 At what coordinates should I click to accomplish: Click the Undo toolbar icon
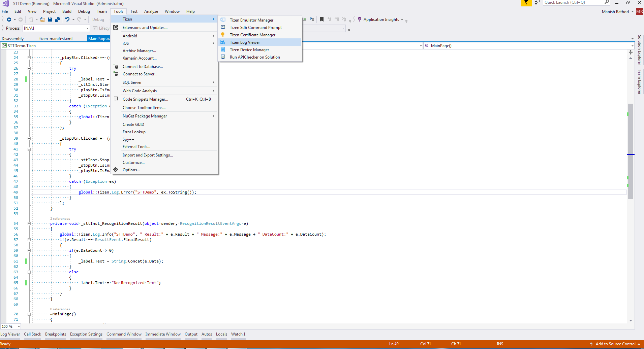pos(67,20)
